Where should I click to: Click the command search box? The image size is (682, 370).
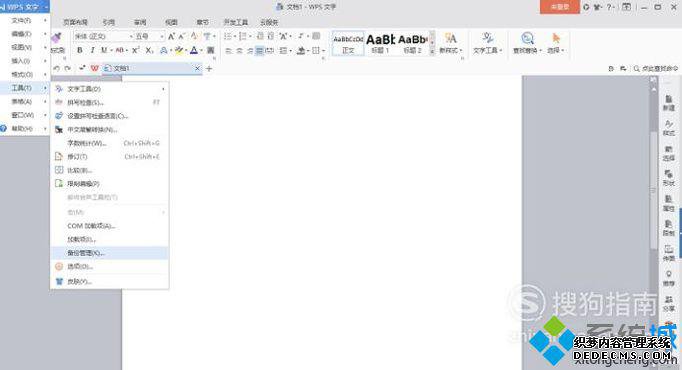pyautogui.click(x=656, y=68)
